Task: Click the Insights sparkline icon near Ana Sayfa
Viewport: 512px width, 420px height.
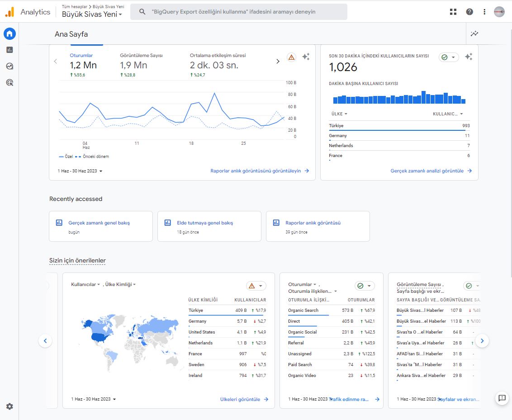Action: click(x=474, y=33)
